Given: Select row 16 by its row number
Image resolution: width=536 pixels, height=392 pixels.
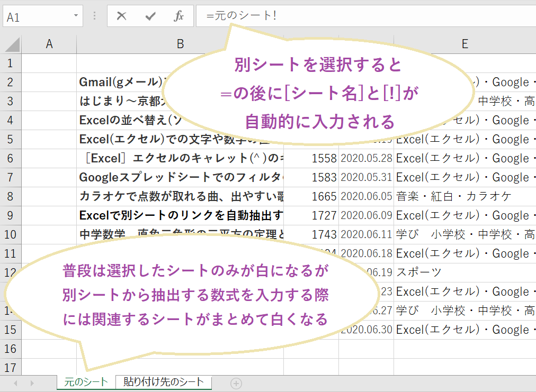Looking at the screenshot, I should pos(11,349).
